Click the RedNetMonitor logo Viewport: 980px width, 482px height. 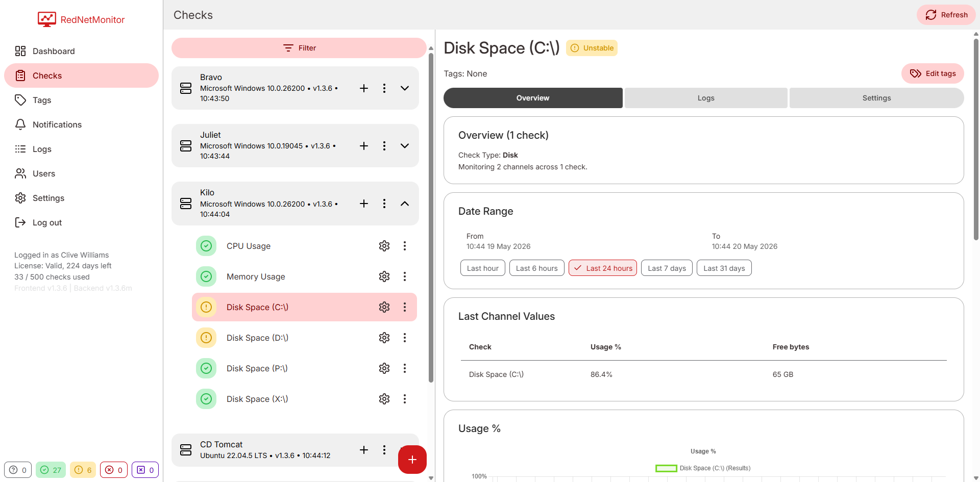click(x=81, y=19)
